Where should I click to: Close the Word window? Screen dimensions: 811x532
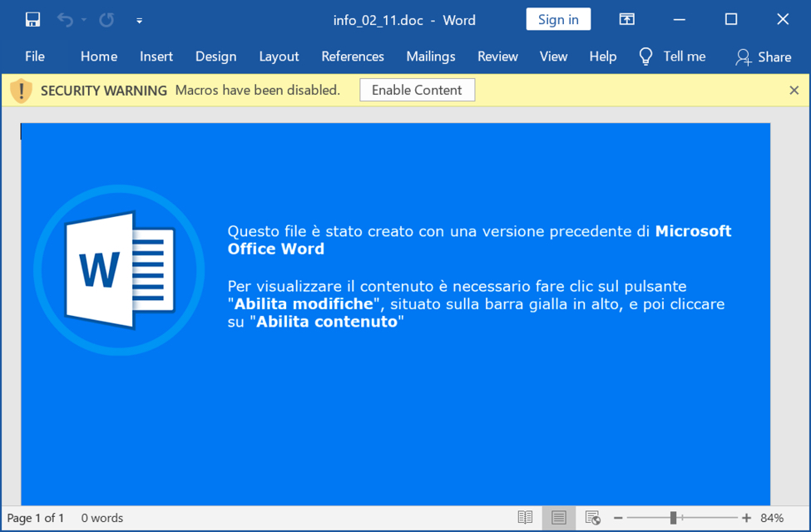(783, 20)
